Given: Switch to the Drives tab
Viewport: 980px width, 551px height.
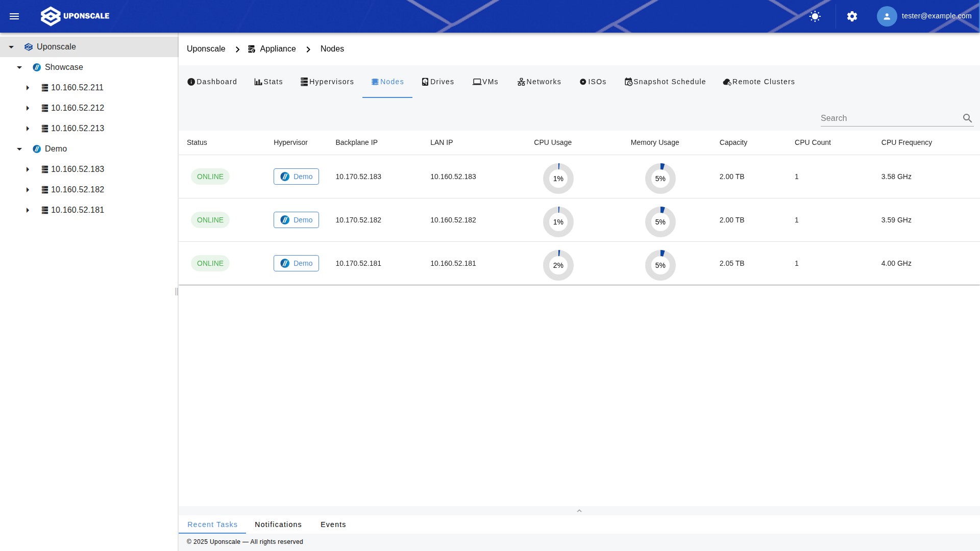Looking at the screenshot, I should 438,82.
